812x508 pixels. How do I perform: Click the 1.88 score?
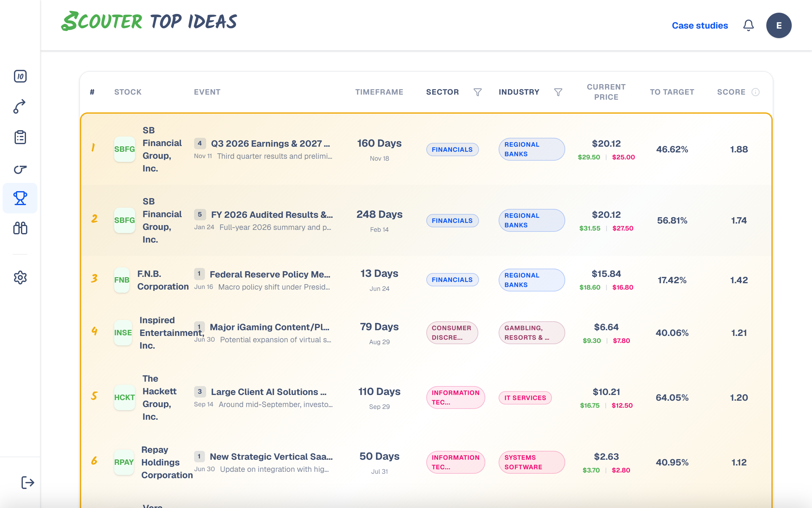click(739, 150)
